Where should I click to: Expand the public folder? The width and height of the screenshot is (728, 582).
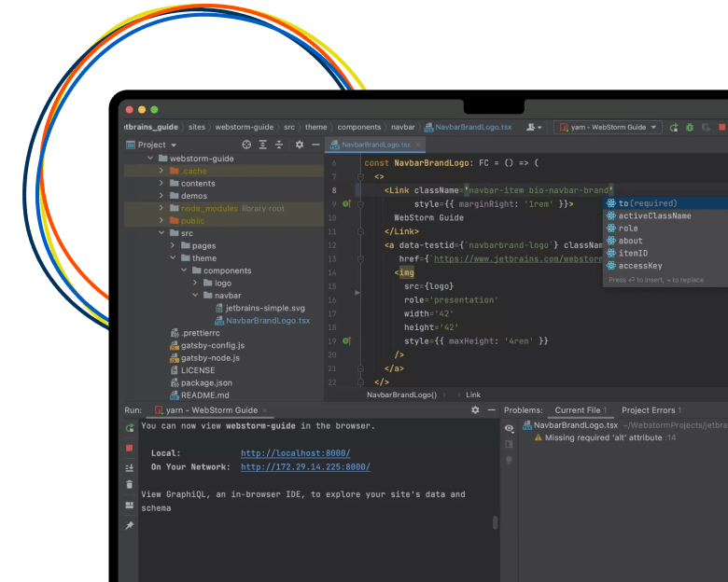(161, 220)
